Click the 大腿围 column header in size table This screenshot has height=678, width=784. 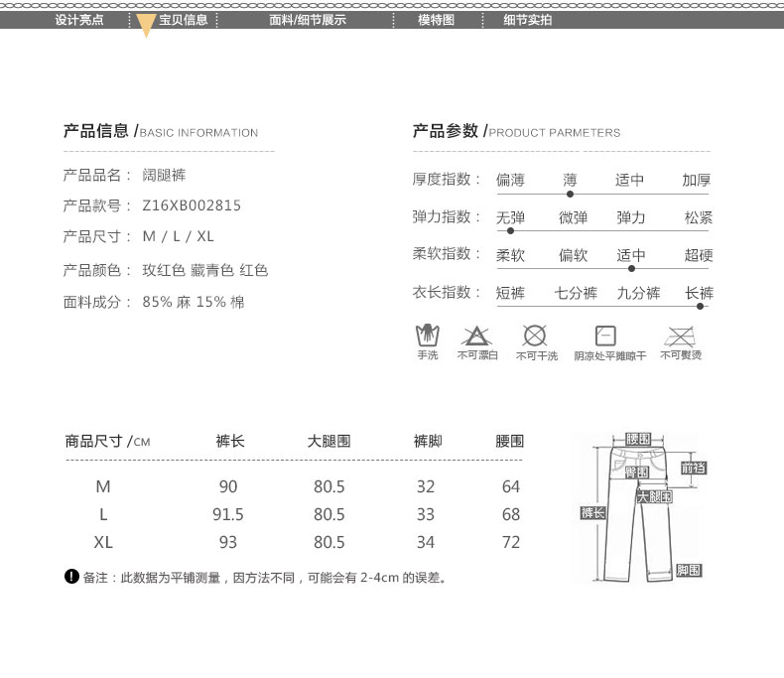click(x=328, y=441)
